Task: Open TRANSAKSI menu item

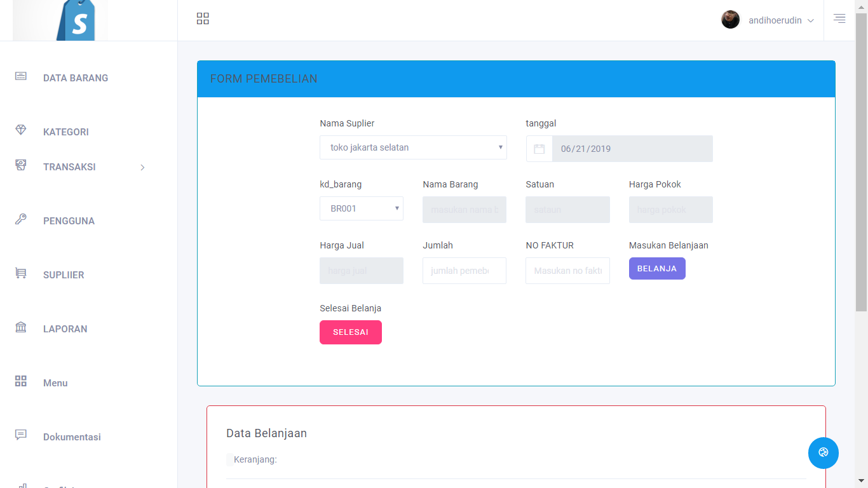Action: pos(69,167)
